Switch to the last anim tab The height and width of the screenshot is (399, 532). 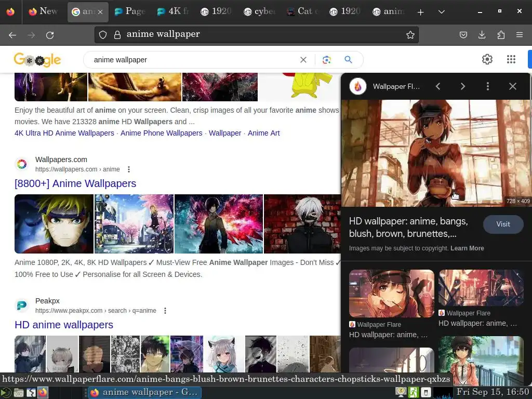coord(388,11)
